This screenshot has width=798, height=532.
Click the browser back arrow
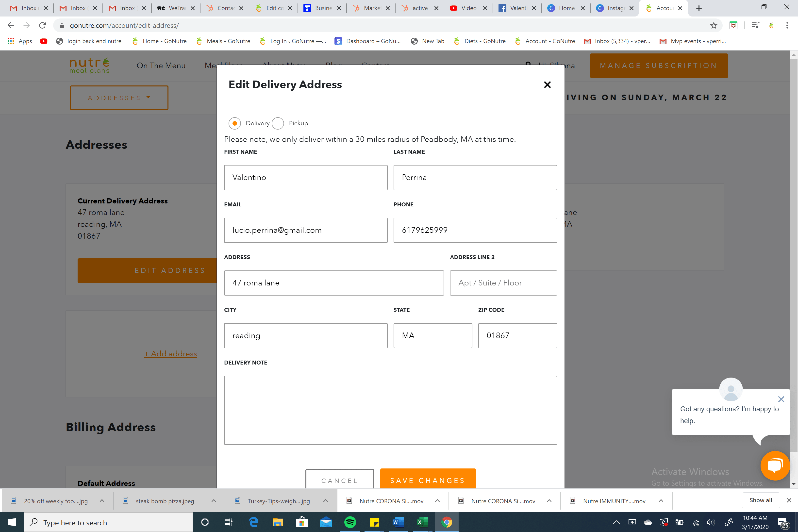(x=11, y=25)
